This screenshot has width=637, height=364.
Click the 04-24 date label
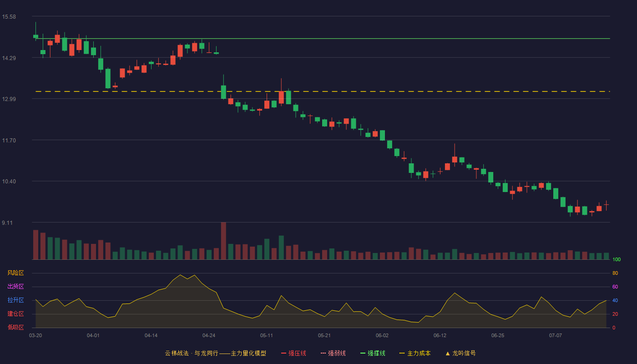pos(209,335)
